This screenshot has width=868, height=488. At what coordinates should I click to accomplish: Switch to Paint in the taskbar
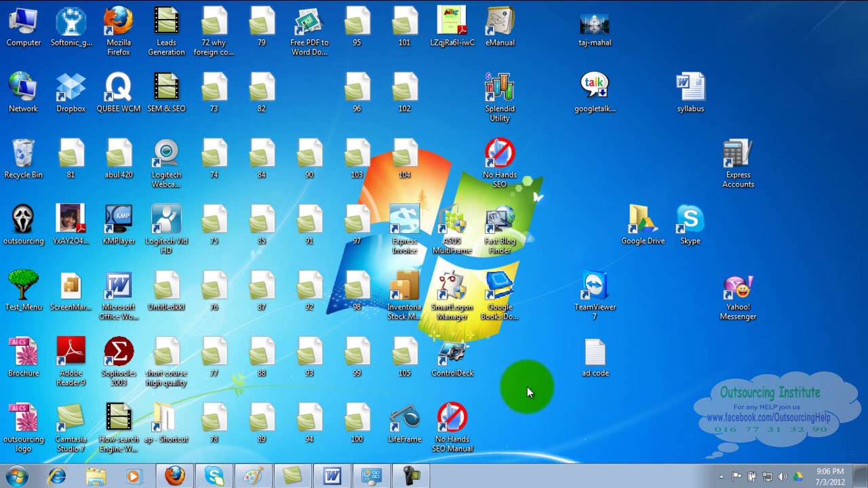tap(253, 476)
